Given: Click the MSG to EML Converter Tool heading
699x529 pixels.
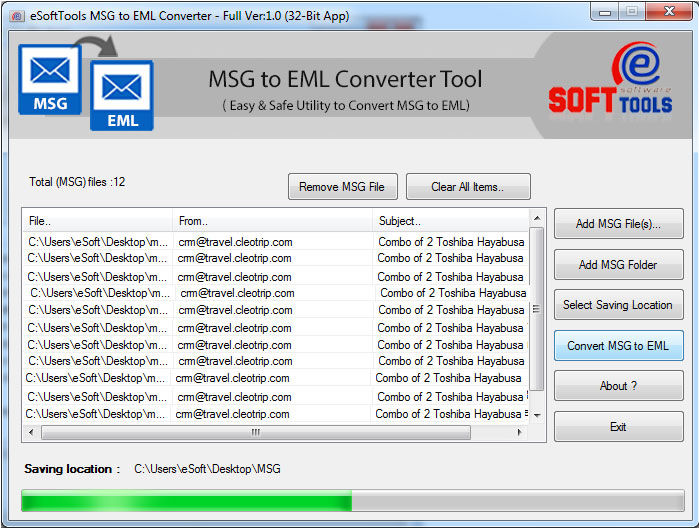Looking at the screenshot, I should tap(345, 79).
